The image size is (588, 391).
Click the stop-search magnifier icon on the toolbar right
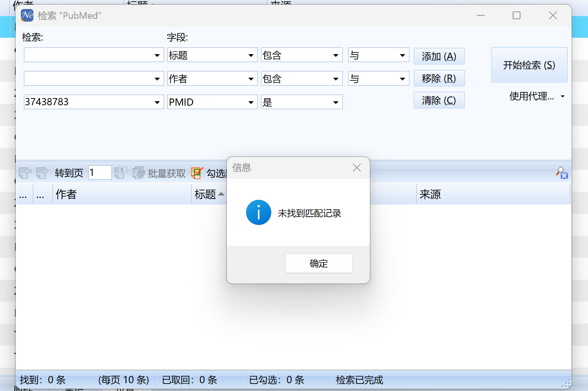(561, 173)
